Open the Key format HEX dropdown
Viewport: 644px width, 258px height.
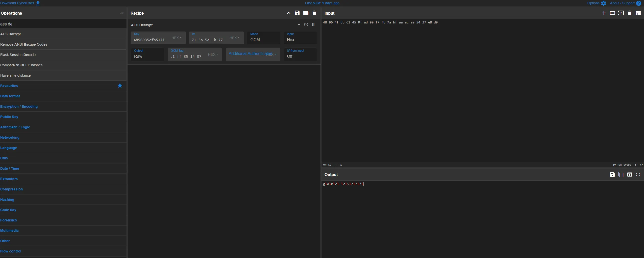click(177, 38)
